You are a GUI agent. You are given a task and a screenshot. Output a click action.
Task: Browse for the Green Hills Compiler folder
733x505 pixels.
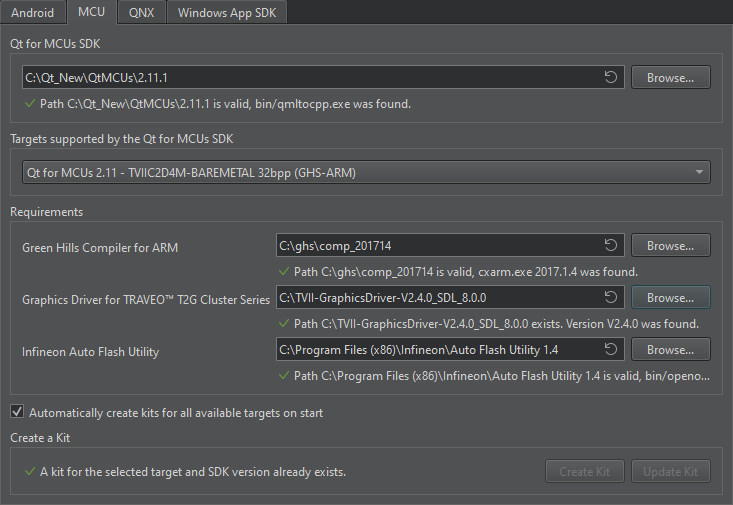click(x=670, y=245)
